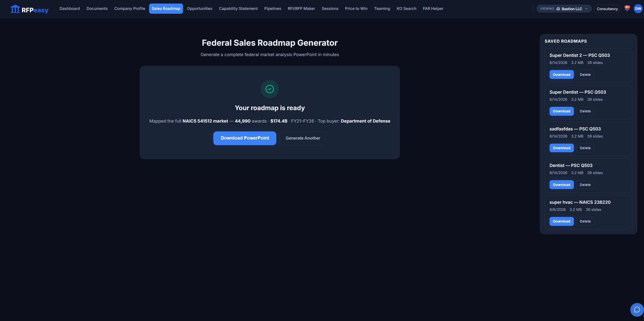This screenshot has width=644, height=321.
Task: Click Download PowerPoint
Action: [245, 138]
